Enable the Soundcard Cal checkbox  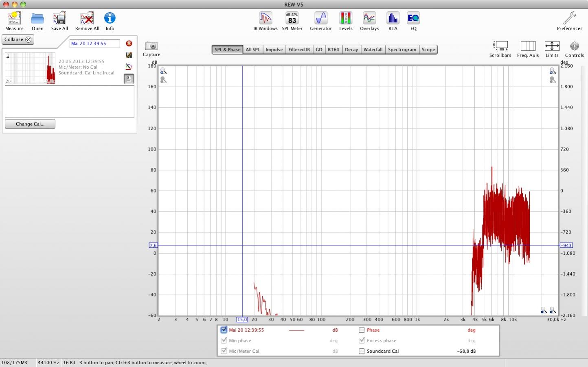(x=362, y=351)
